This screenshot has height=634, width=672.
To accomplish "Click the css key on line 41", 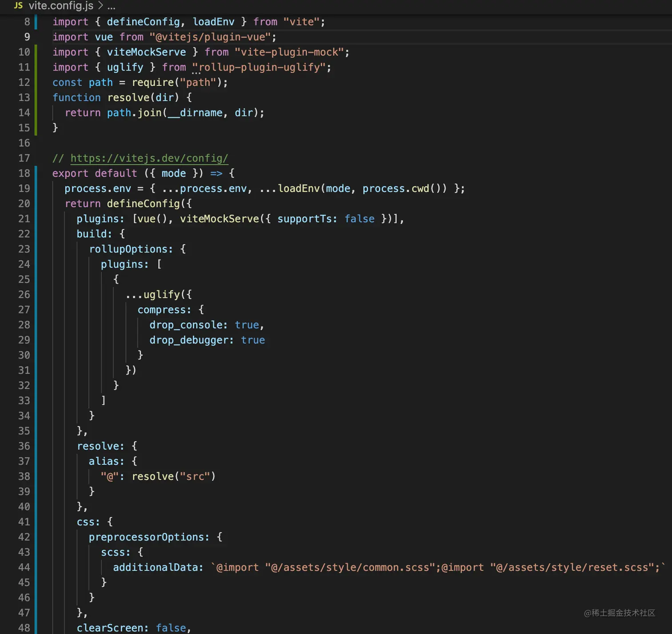I will [85, 522].
